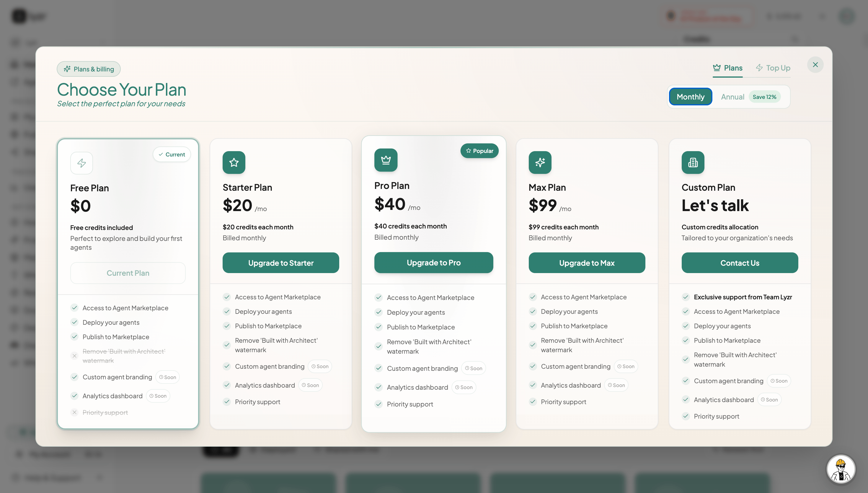Click Starter Plan 'Publish to Marketplace' feature
The height and width of the screenshot is (493, 868).
pos(268,326)
